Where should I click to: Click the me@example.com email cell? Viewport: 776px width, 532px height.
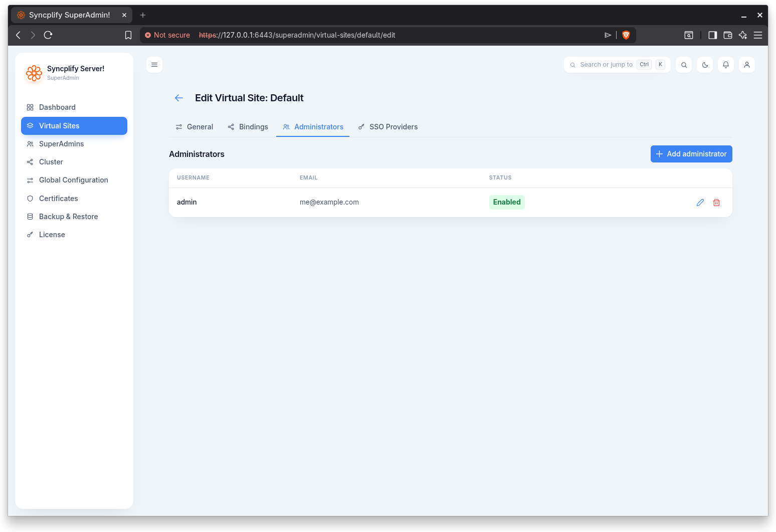click(329, 202)
